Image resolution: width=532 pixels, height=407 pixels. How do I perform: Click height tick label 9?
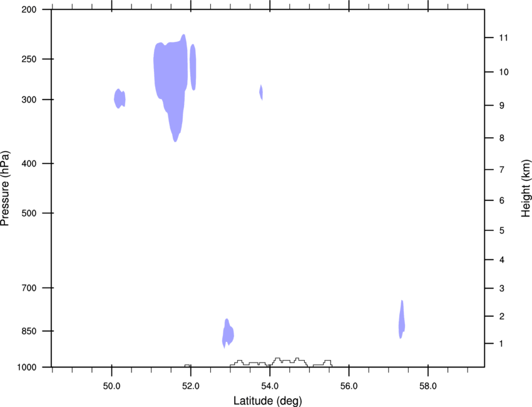[x=502, y=106]
